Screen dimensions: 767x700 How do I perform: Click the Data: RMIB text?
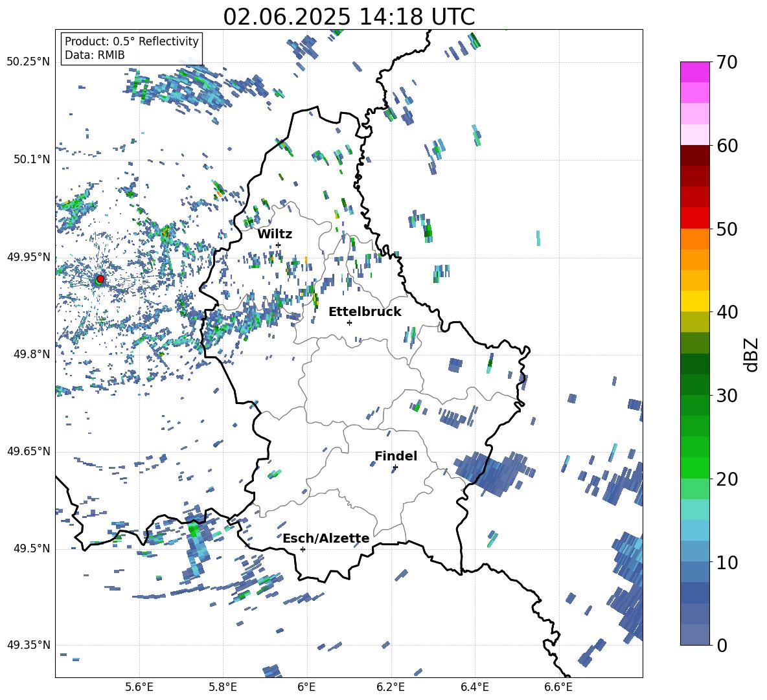[x=95, y=55]
